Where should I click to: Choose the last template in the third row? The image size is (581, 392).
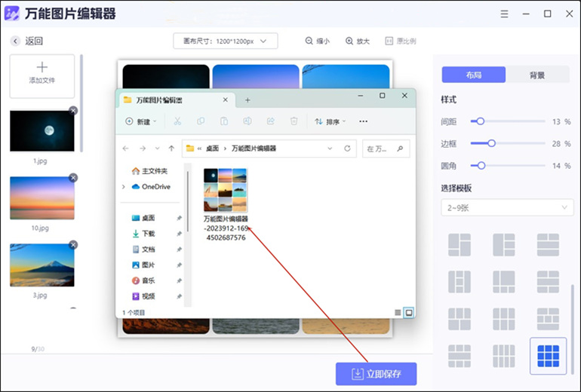(548, 319)
